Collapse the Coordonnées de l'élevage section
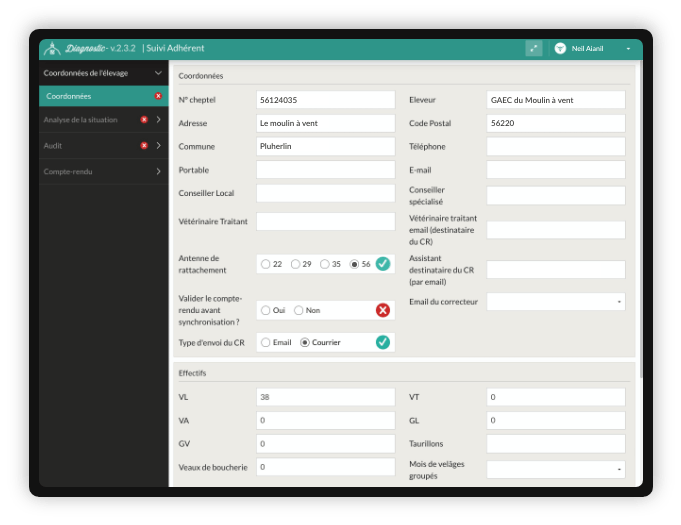The height and width of the screenshot is (525, 681). tap(158, 73)
